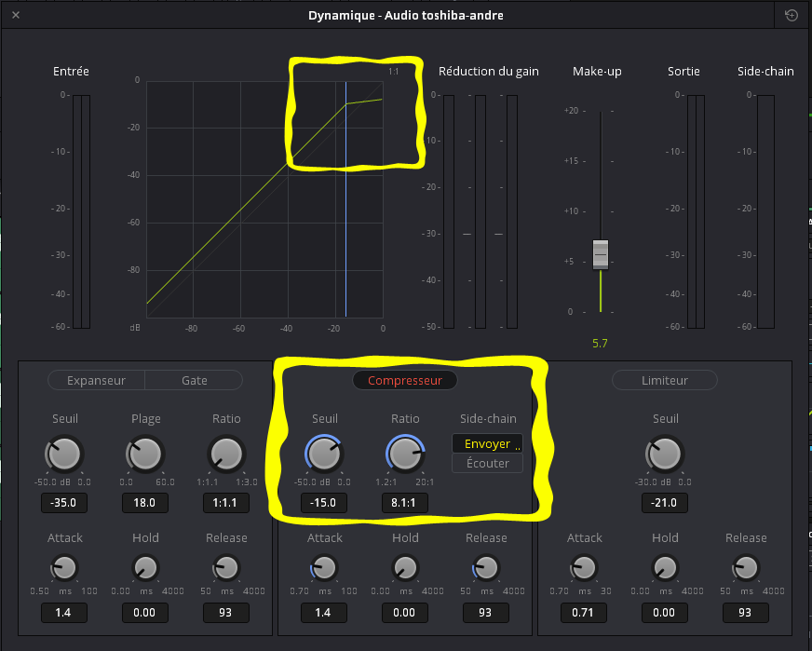This screenshot has height=651, width=812.
Task: Click the Expanseur Attack knob
Action: click(64, 567)
